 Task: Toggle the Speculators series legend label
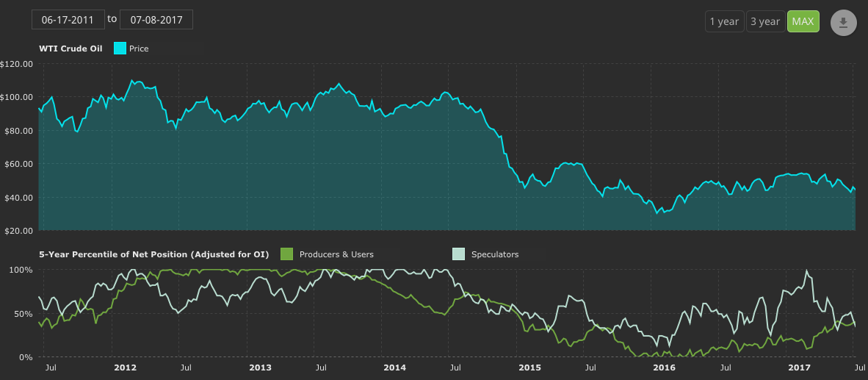pyautogui.click(x=495, y=254)
